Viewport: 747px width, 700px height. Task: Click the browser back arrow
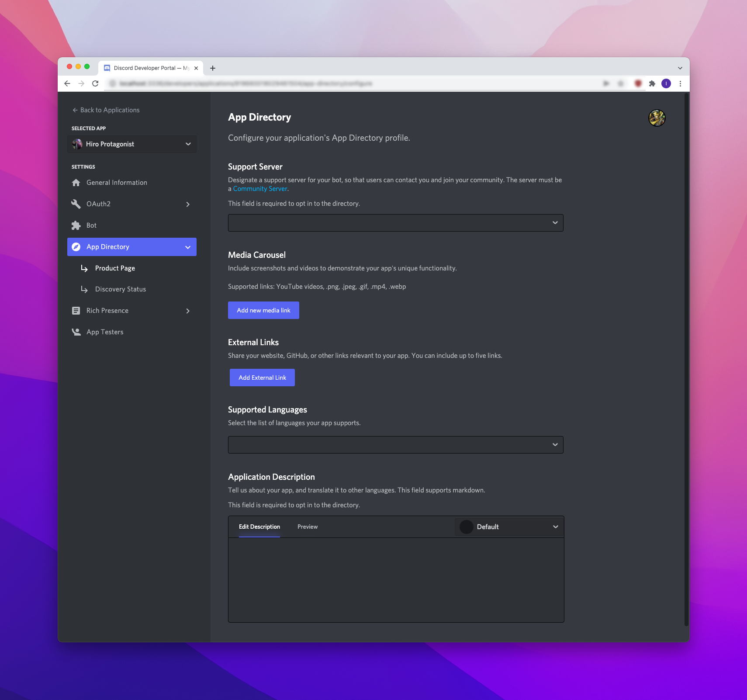(67, 83)
